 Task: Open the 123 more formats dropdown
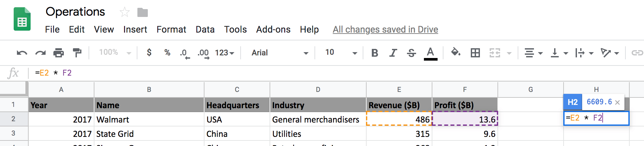[225, 53]
